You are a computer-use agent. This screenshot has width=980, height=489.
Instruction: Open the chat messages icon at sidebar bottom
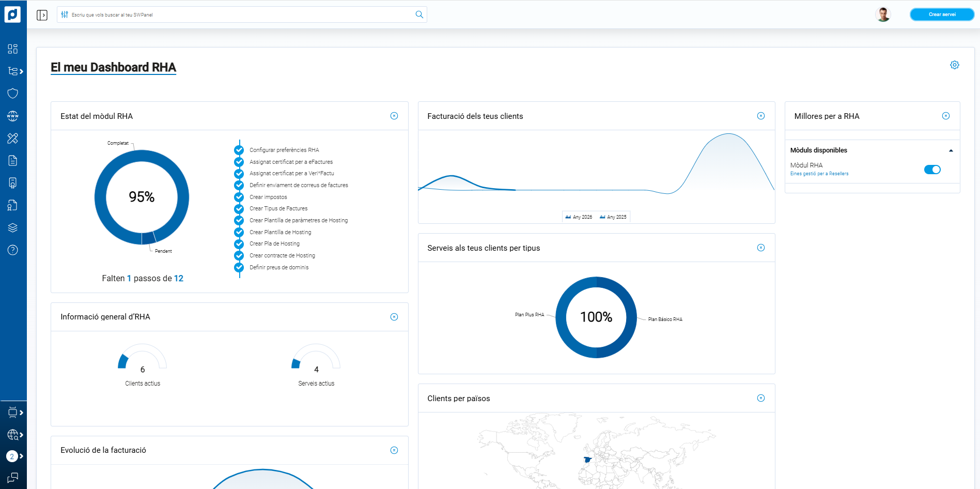tap(13, 478)
